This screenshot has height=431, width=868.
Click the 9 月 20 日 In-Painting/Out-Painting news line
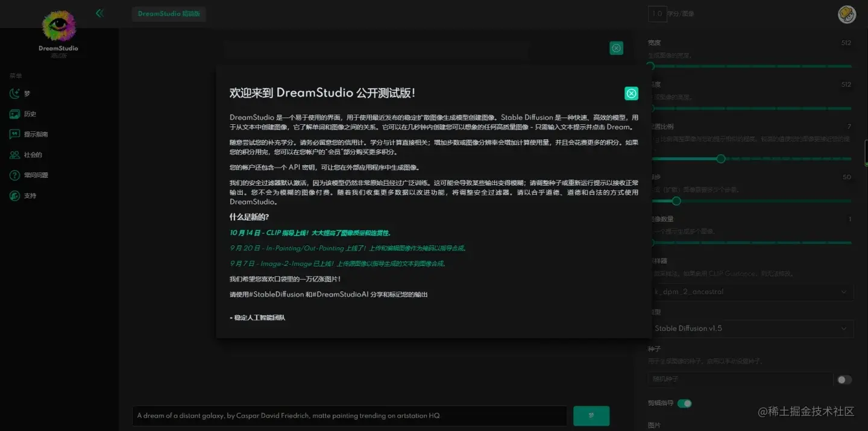point(348,248)
